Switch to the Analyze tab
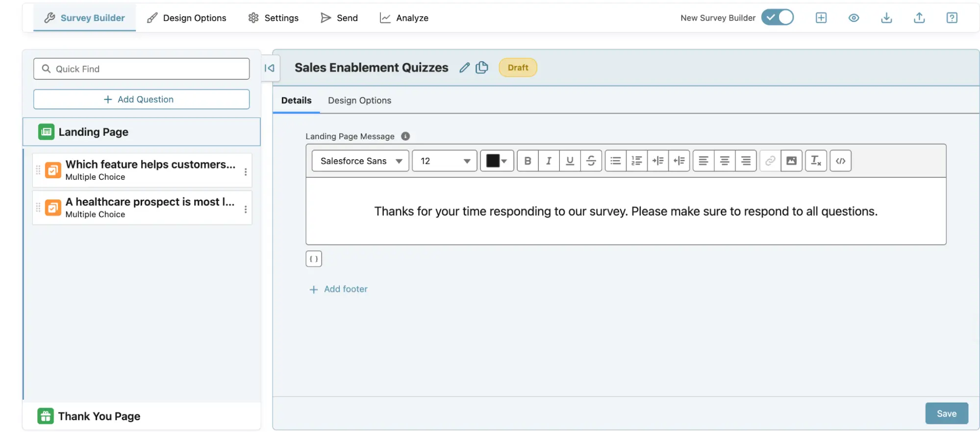 (x=404, y=18)
